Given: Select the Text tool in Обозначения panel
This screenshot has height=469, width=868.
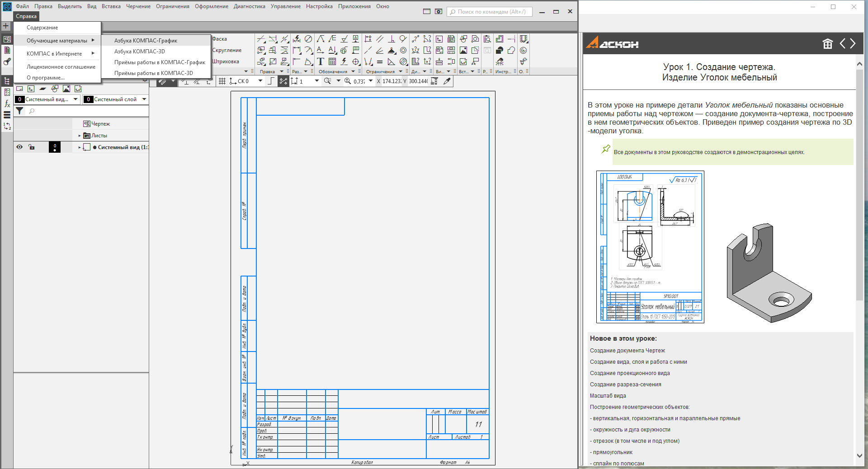Looking at the screenshot, I should [320, 61].
